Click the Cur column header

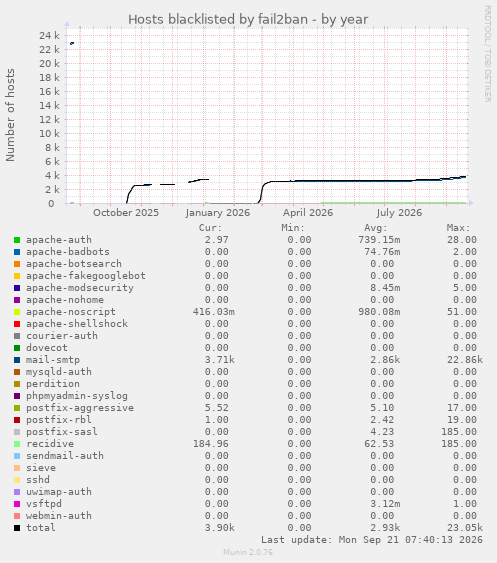pos(210,228)
